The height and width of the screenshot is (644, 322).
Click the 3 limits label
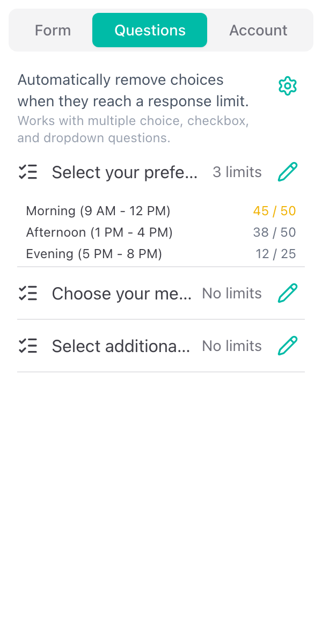coord(237,172)
